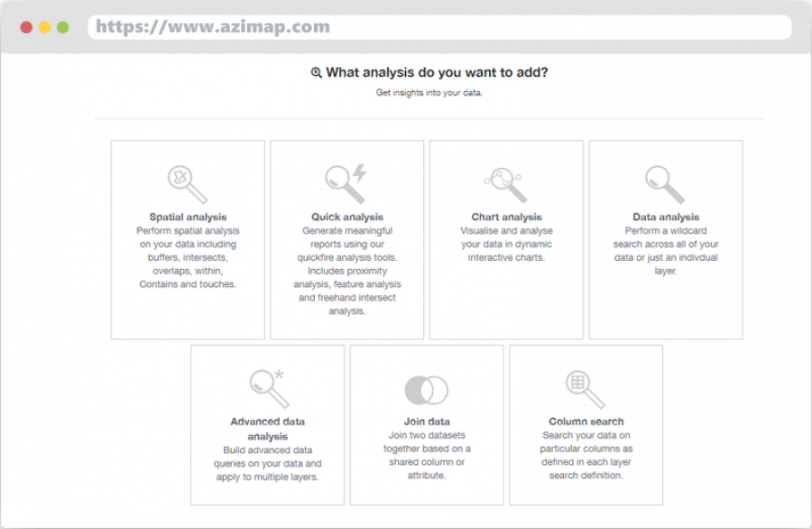This screenshot has height=529, width=812.
Task: Click the red close window button
Action: click(x=26, y=27)
